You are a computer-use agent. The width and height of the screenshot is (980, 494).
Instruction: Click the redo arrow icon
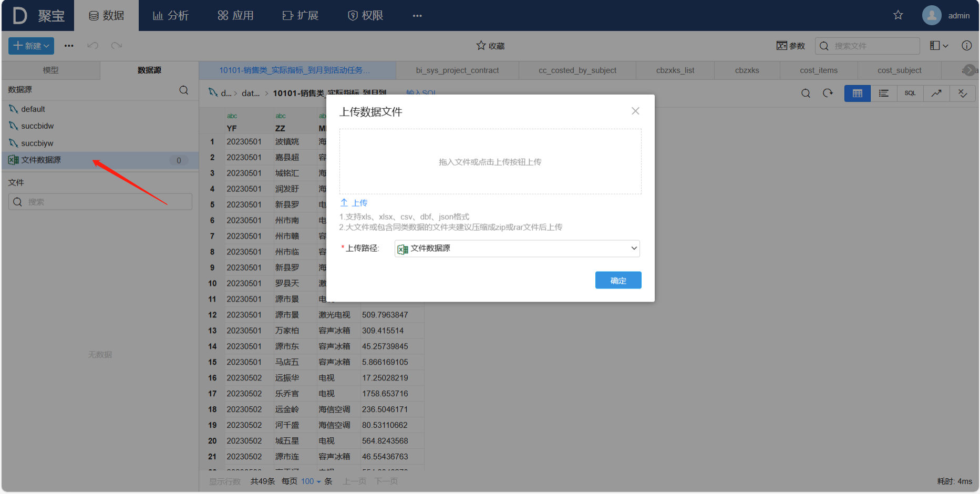coord(117,46)
